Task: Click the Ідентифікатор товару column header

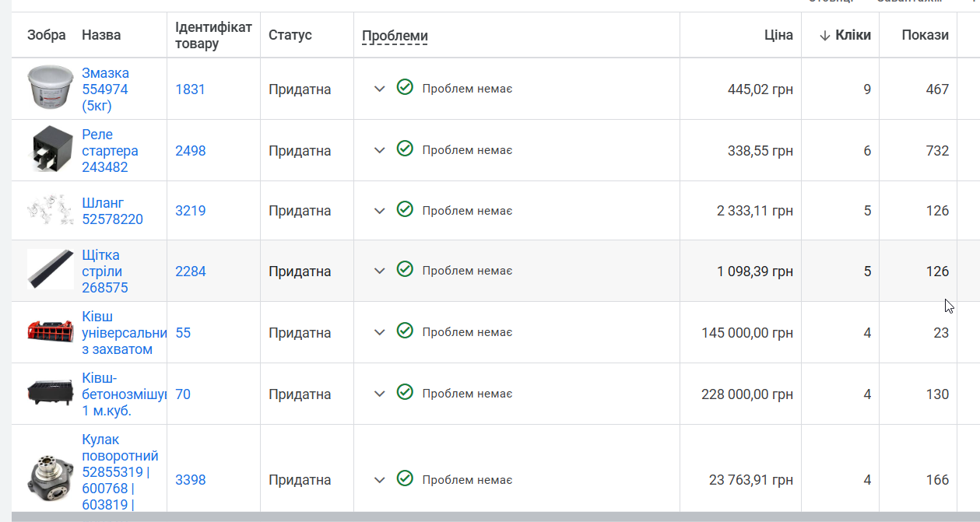Action: click(213, 35)
